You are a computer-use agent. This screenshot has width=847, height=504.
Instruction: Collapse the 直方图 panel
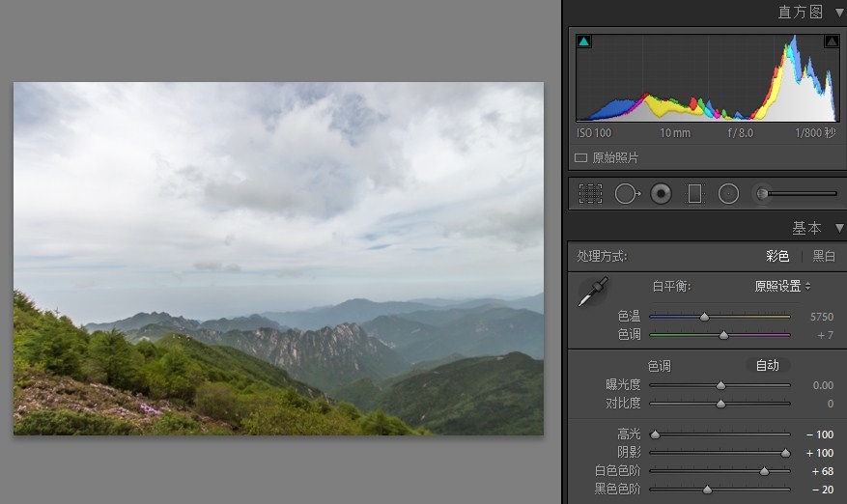(838, 13)
